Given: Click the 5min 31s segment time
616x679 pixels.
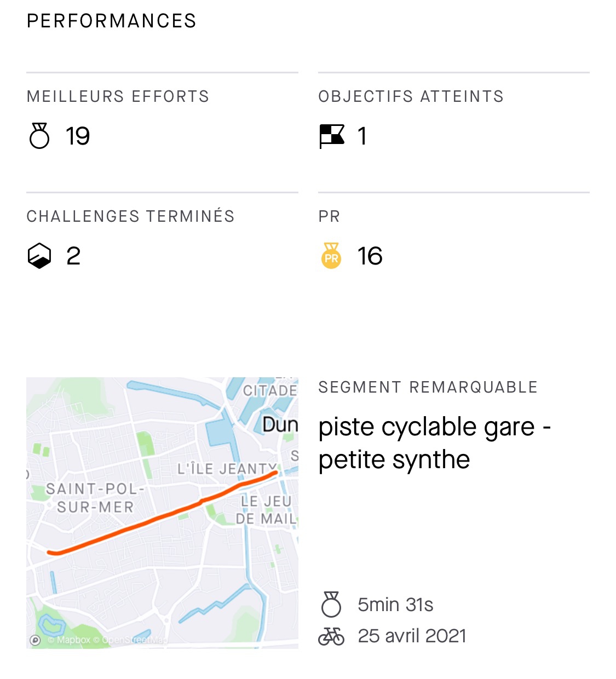Looking at the screenshot, I should tap(395, 605).
